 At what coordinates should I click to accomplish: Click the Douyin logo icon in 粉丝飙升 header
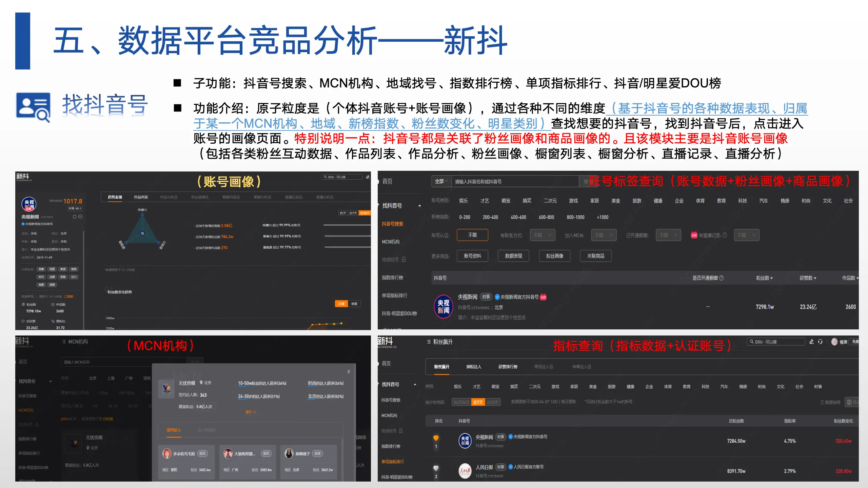point(811,342)
